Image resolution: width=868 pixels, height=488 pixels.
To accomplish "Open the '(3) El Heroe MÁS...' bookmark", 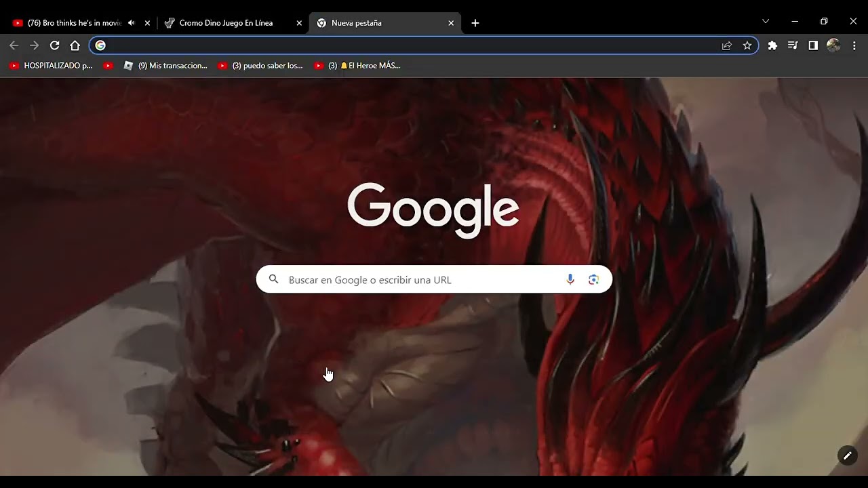I will (x=357, y=66).
